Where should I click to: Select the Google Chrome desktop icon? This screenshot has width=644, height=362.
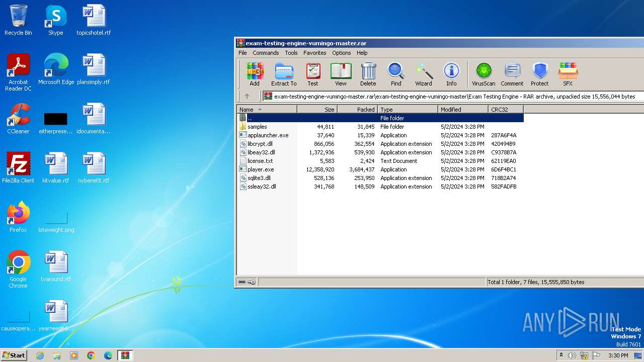[x=18, y=269]
